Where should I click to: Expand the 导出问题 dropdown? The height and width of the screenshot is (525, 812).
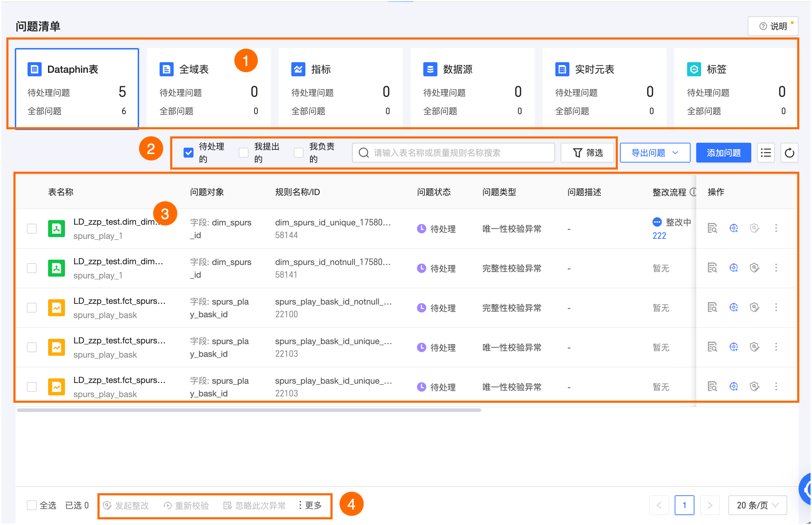(x=655, y=153)
